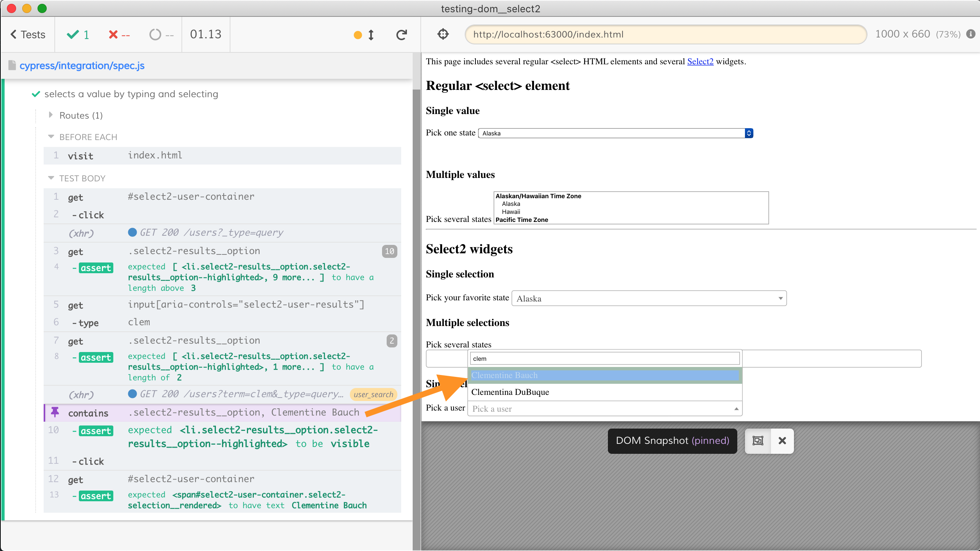
Task: Open the favorite state Select2 dropdown
Action: click(649, 298)
